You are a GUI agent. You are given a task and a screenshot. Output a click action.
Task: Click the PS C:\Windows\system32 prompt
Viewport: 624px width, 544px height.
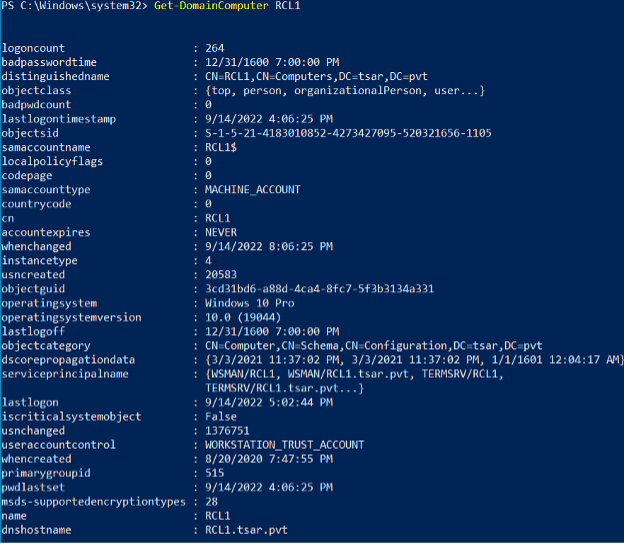74,6
